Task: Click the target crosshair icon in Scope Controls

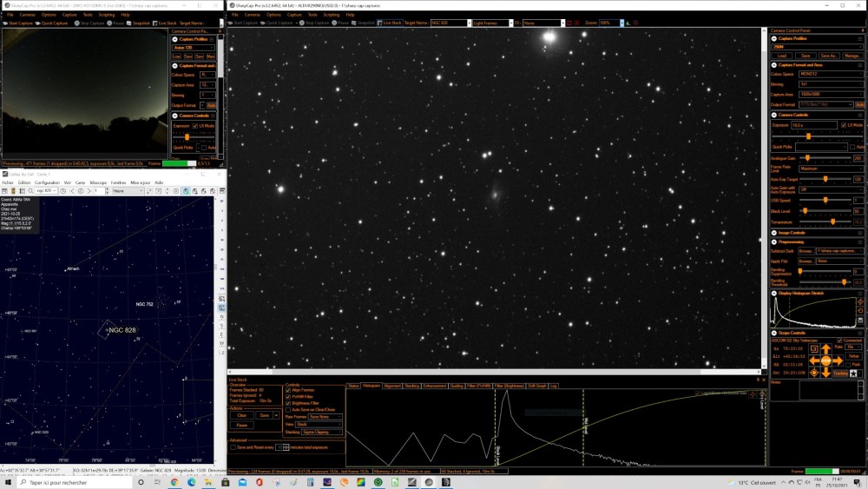Action: [x=814, y=373]
